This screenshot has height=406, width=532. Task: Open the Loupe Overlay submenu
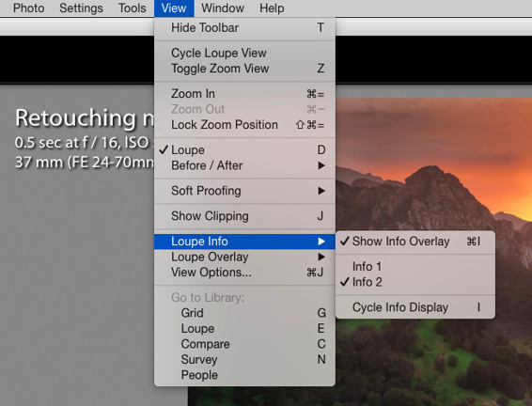pos(244,257)
